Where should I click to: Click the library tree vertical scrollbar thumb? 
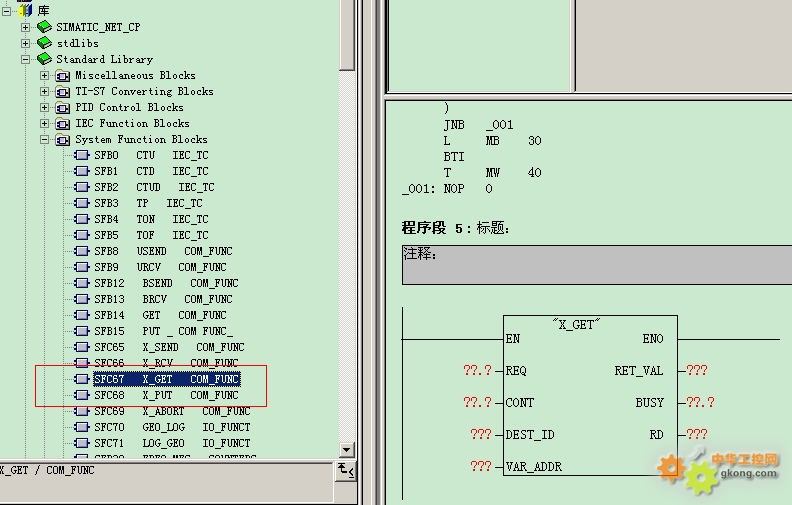click(346, 34)
